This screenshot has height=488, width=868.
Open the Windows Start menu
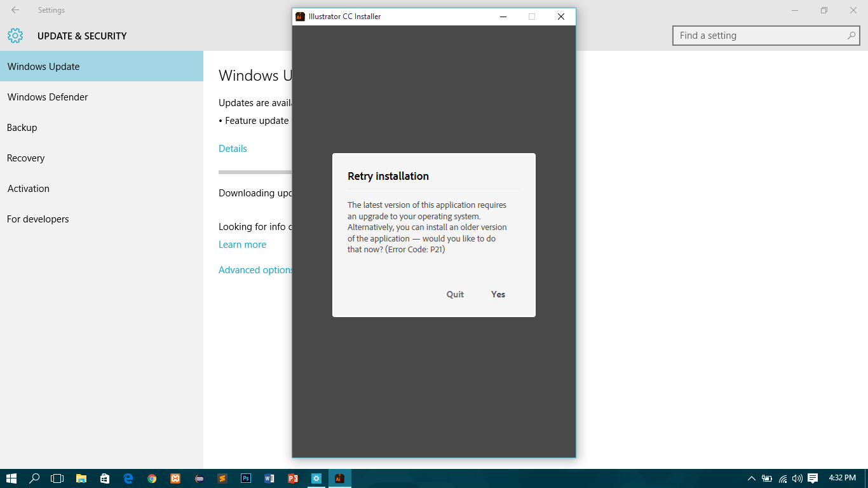pos(11,478)
